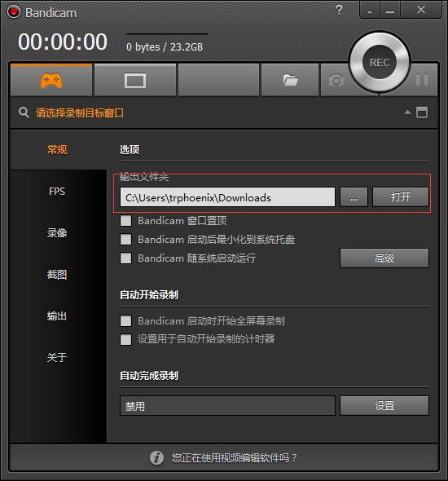This screenshot has width=448, height=481.
Task: Enable Bandicam 窗口置顶 checkbox
Action: click(x=125, y=221)
